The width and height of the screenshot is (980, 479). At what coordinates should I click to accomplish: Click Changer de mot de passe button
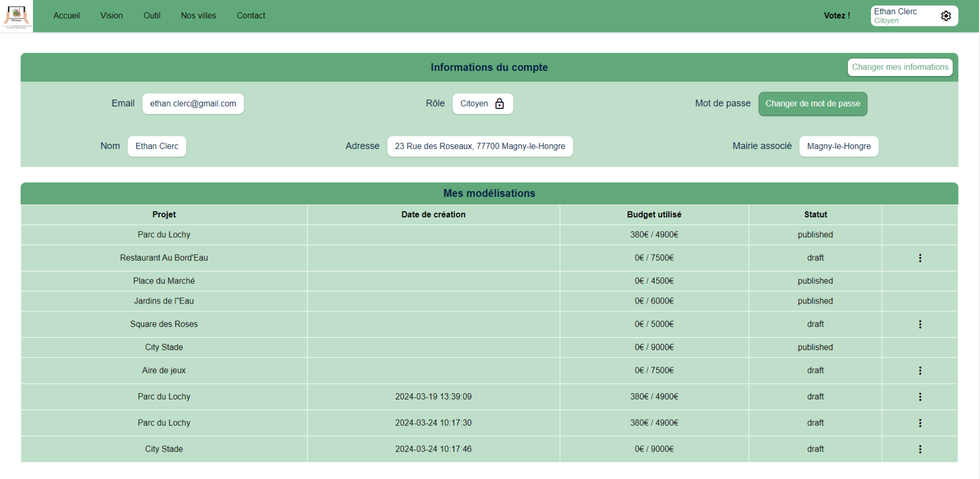click(812, 104)
